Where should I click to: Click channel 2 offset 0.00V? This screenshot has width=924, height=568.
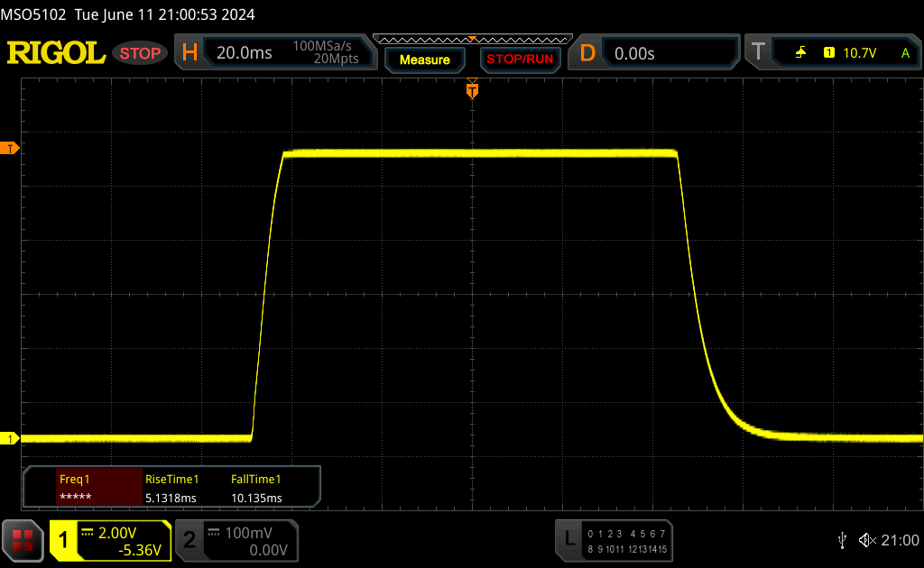[268, 550]
